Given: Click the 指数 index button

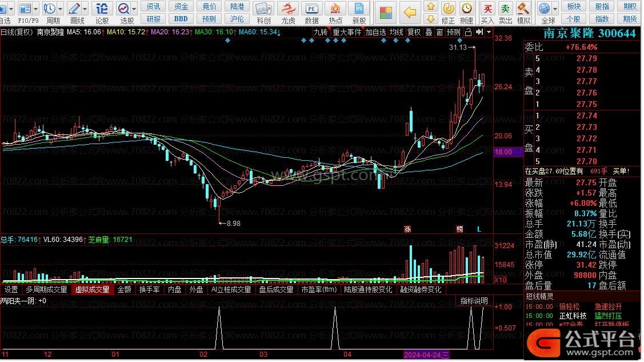Looking at the screenshot, I should coord(602,19).
